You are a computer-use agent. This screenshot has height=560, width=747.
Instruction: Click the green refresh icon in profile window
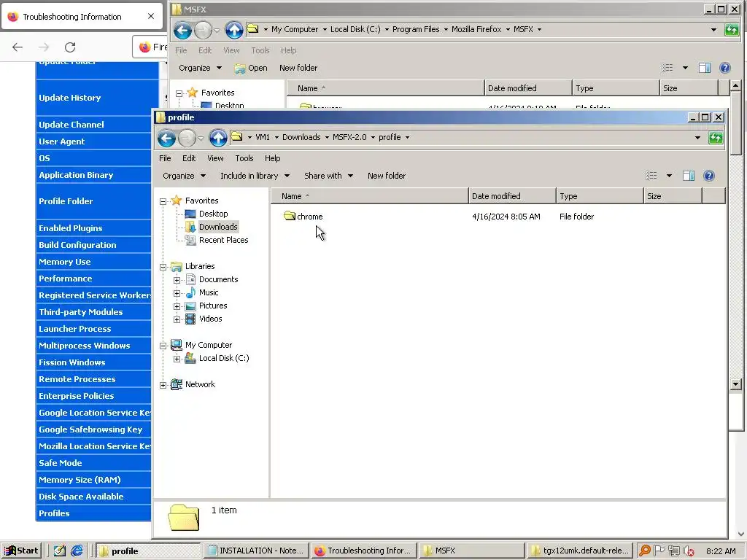pos(716,138)
